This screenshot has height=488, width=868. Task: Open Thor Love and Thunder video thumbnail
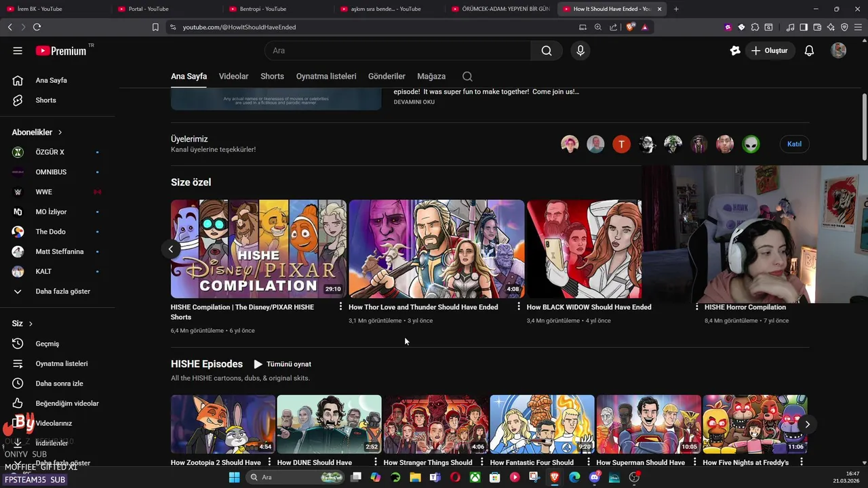pyautogui.click(x=436, y=249)
